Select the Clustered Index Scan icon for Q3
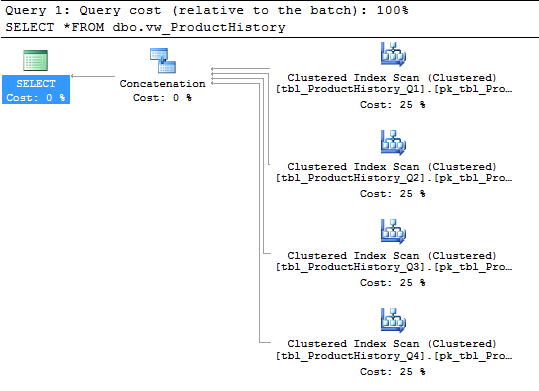 tap(393, 231)
